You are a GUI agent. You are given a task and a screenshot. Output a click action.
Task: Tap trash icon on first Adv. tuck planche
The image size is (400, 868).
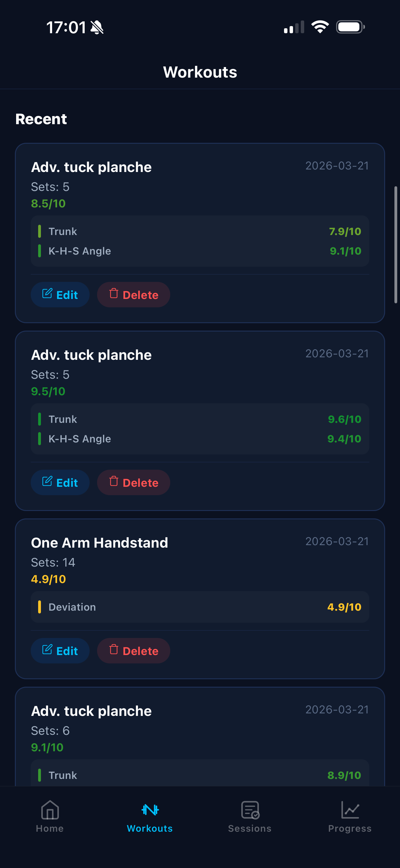114,293
